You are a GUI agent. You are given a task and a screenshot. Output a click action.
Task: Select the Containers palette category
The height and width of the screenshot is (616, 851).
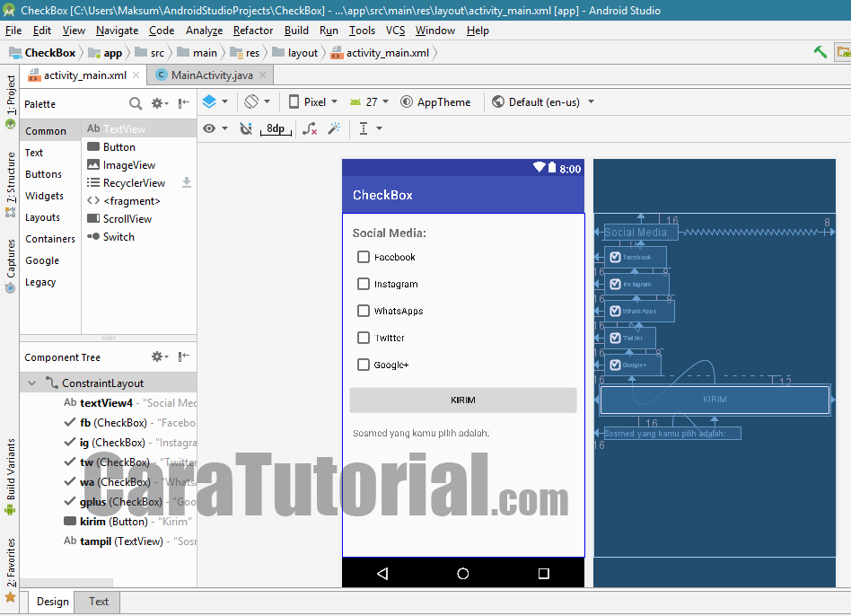click(50, 239)
